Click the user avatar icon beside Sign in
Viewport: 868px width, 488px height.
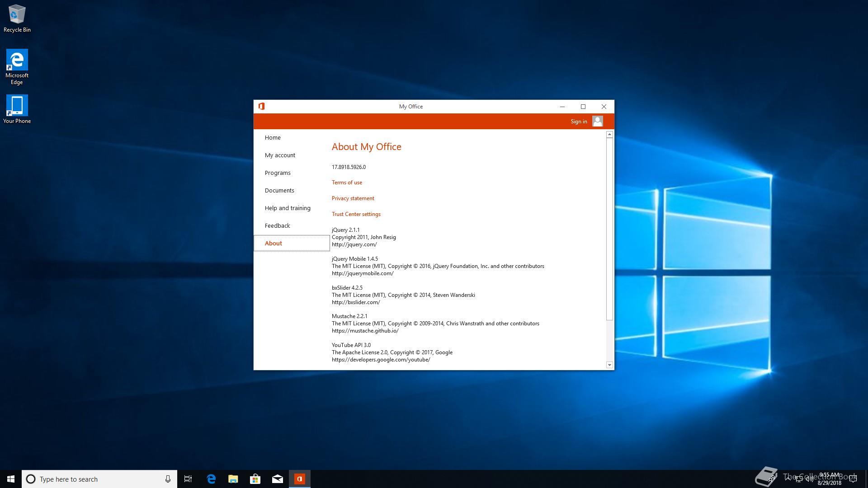coord(597,121)
